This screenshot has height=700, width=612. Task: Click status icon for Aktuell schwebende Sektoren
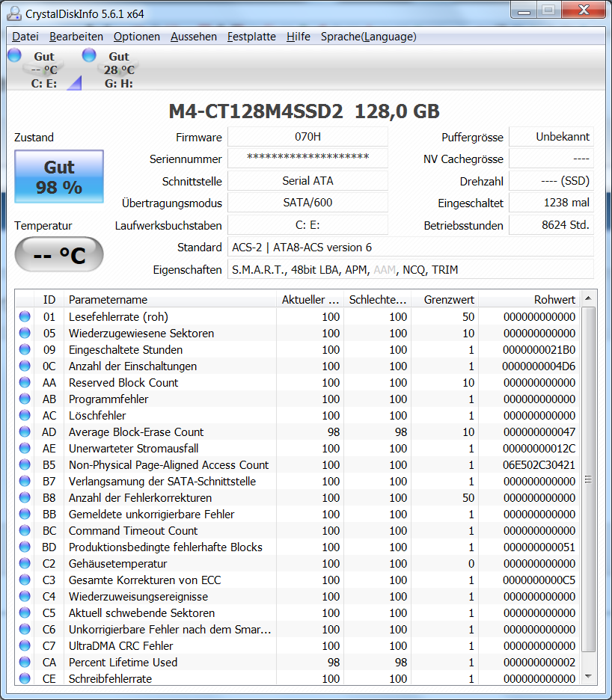point(25,613)
